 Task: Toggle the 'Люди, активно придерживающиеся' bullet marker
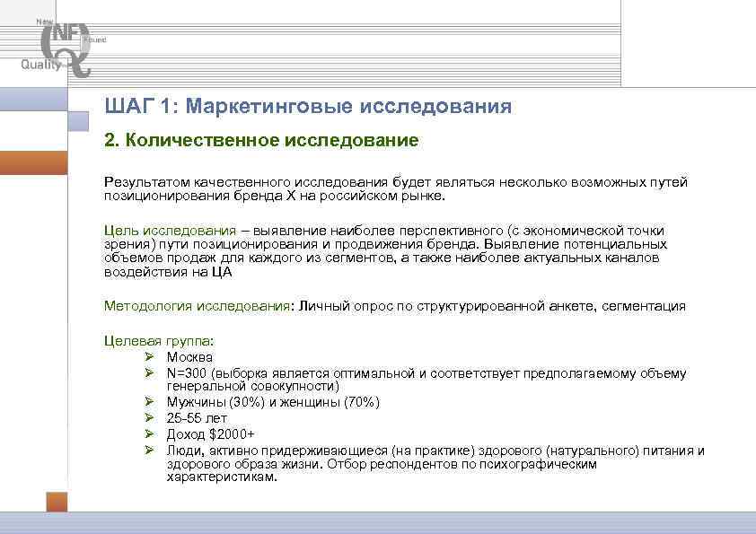[x=149, y=448]
